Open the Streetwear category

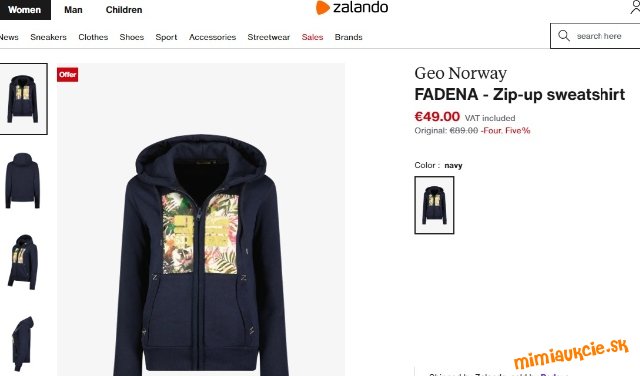pos(269,37)
